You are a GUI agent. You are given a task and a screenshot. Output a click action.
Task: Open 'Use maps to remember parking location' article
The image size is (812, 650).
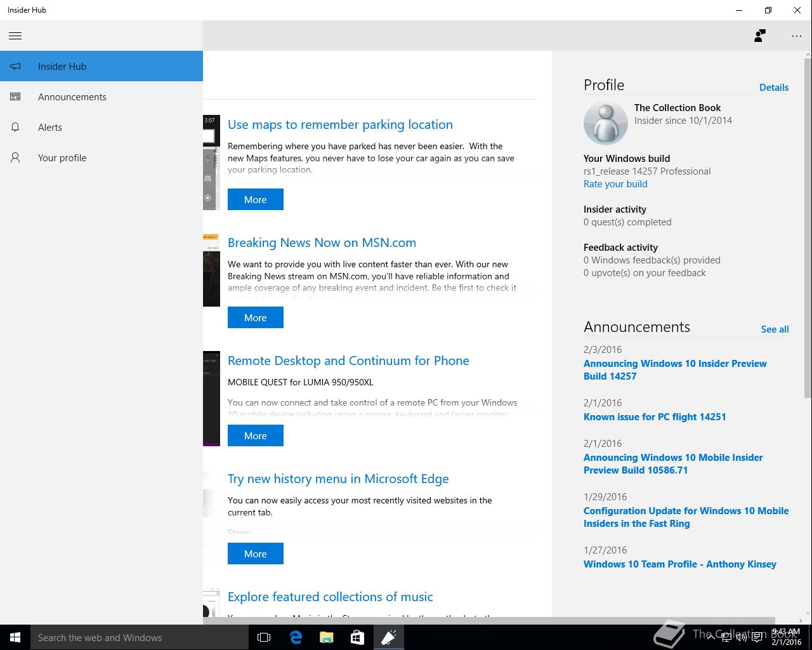point(340,124)
